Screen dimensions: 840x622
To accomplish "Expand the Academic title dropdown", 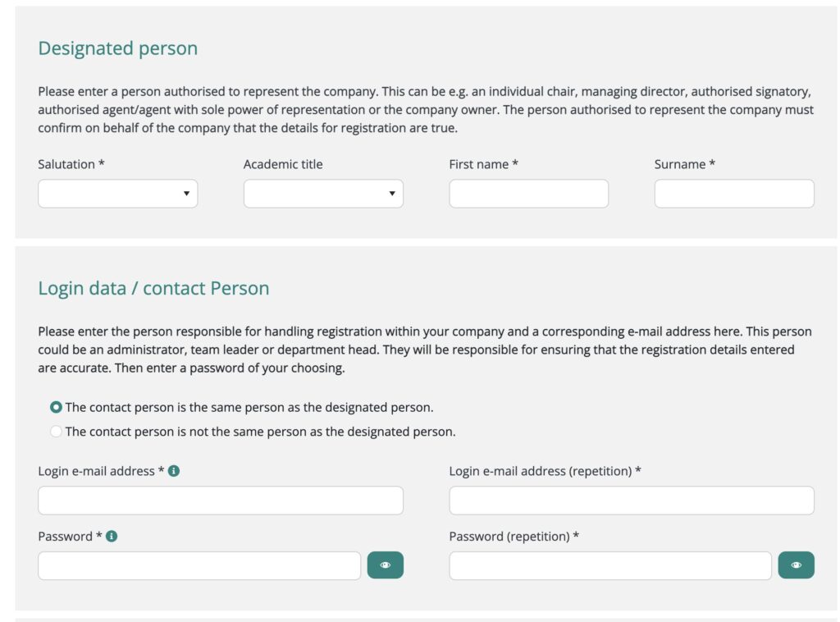I will point(323,194).
